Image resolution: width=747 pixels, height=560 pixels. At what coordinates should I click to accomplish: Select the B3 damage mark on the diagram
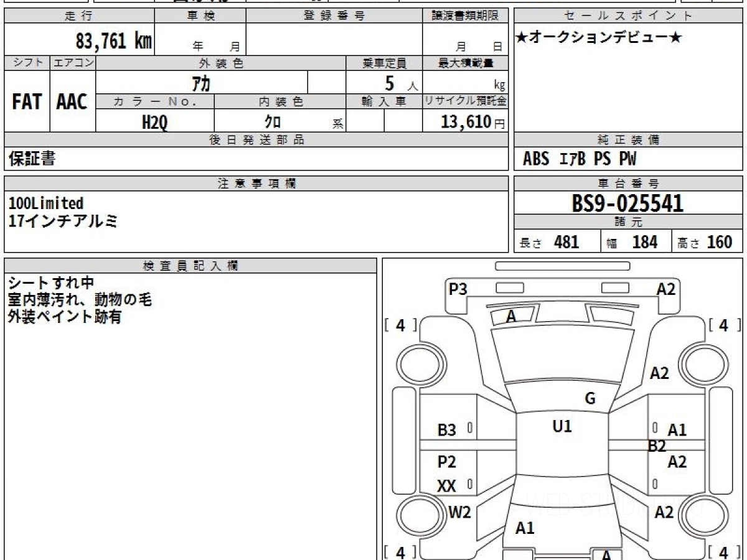pyautogui.click(x=447, y=429)
